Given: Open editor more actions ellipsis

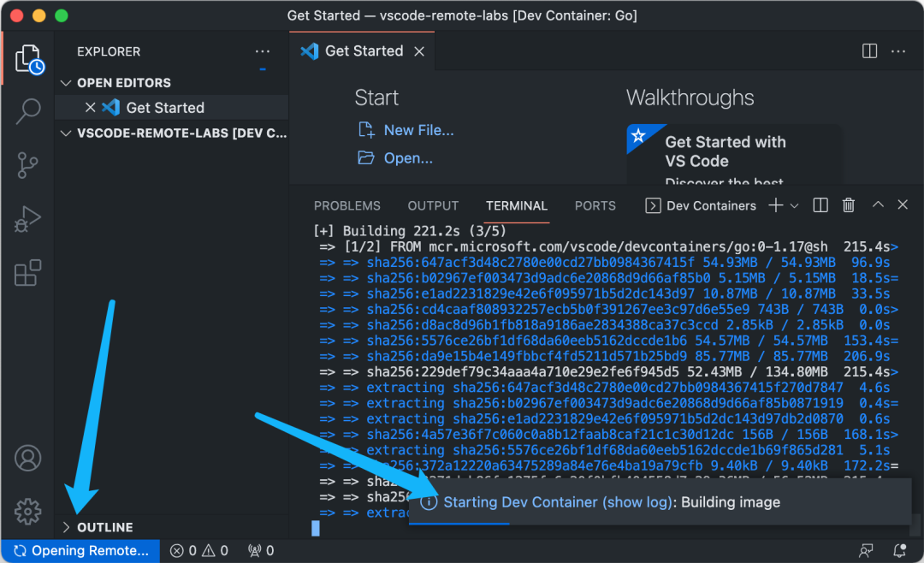Looking at the screenshot, I should [898, 51].
